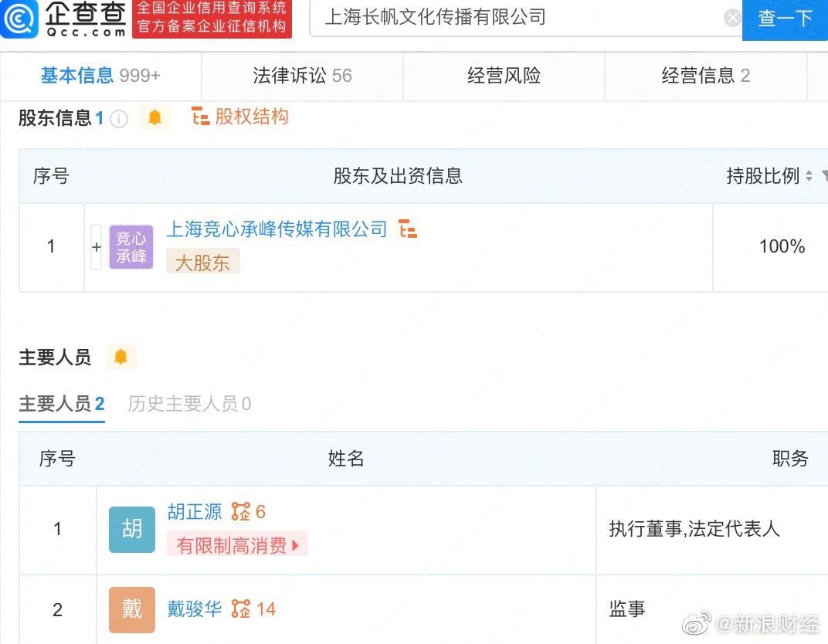The image size is (828, 644).
Task: Open the 股权结构 link
Action: click(x=240, y=117)
